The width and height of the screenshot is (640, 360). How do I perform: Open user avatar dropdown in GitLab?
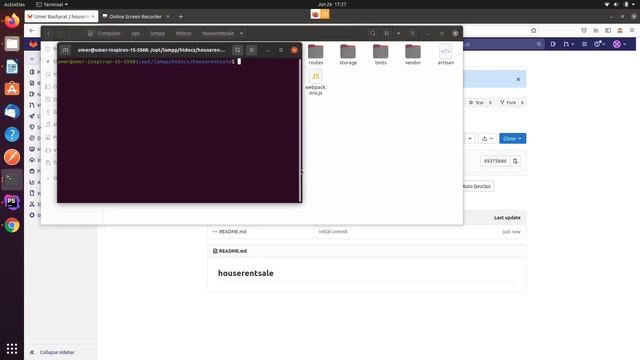click(x=620, y=44)
